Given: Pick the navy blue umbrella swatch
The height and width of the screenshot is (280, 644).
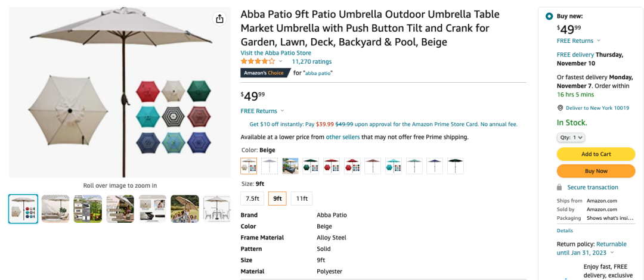Looking at the screenshot, I should 435,166.
